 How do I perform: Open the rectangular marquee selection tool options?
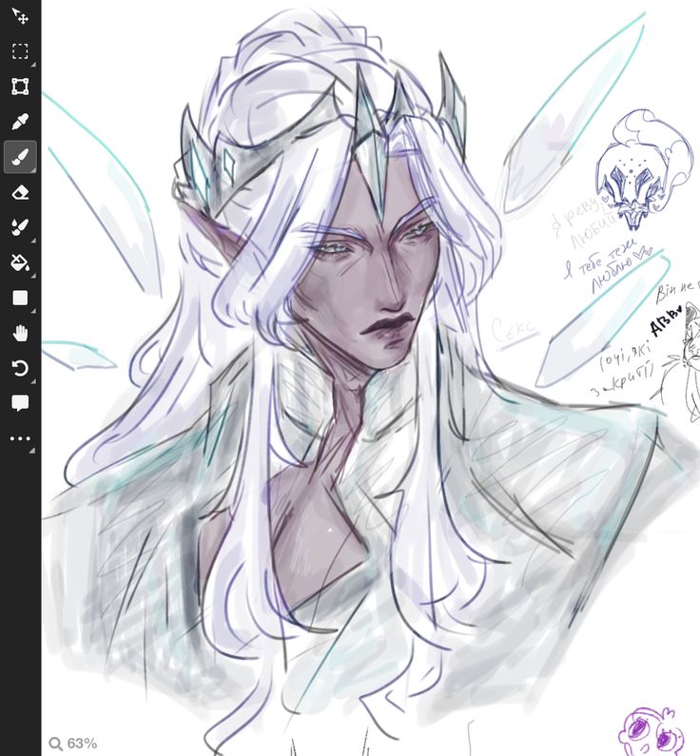tap(20, 51)
